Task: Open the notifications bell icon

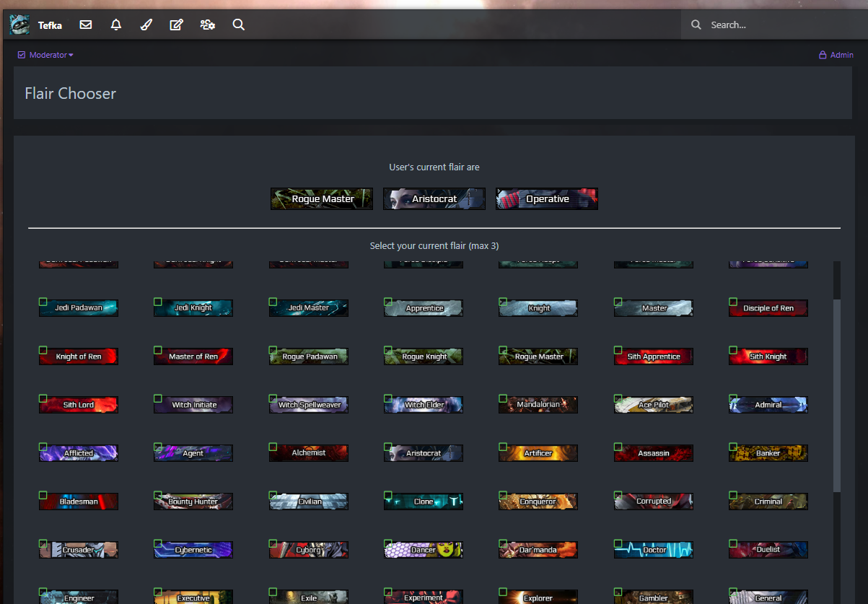Action: [x=116, y=25]
